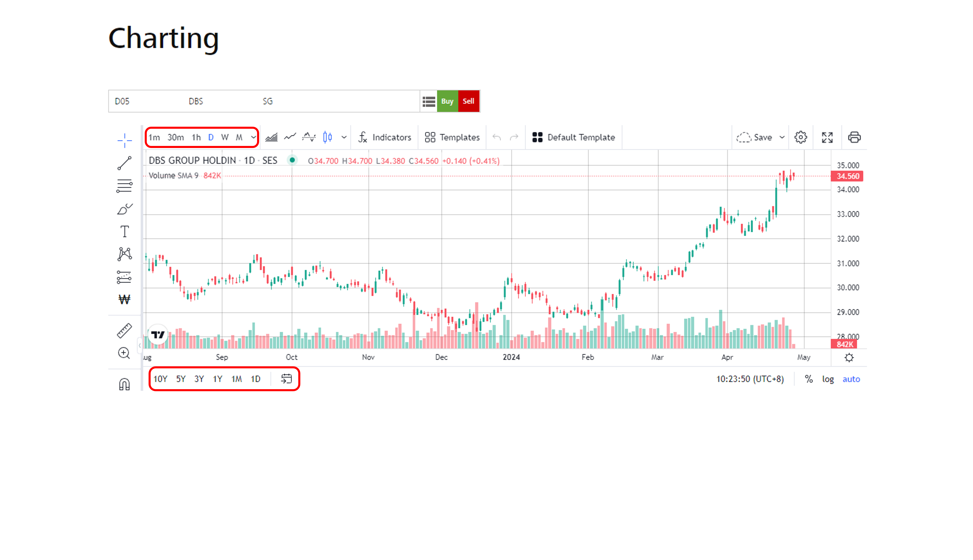This screenshot has width=973, height=560.
Task: Expand the chart style dropdown arrow
Action: pyautogui.click(x=344, y=137)
